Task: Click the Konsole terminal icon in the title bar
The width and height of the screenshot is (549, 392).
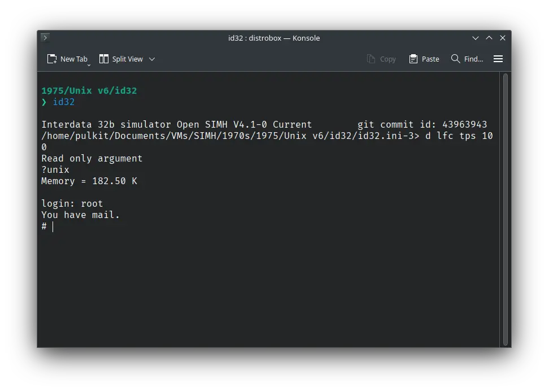Action: click(45, 38)
